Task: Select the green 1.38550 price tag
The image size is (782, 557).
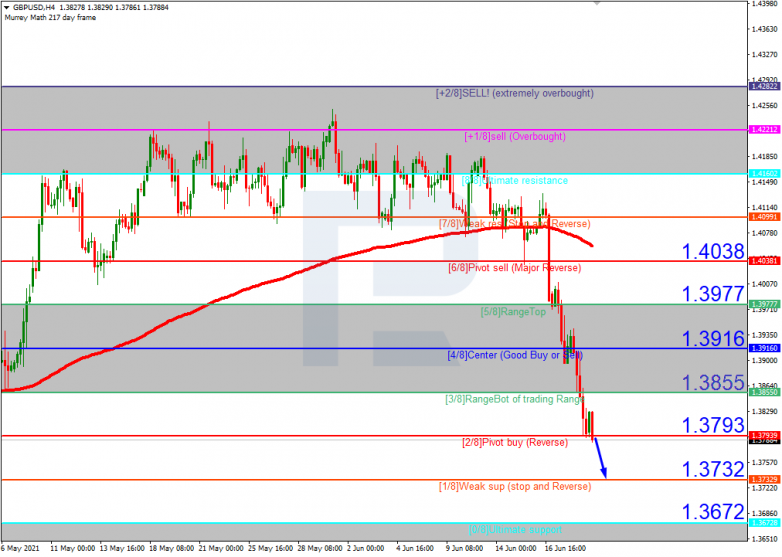Action: point(764,392)
